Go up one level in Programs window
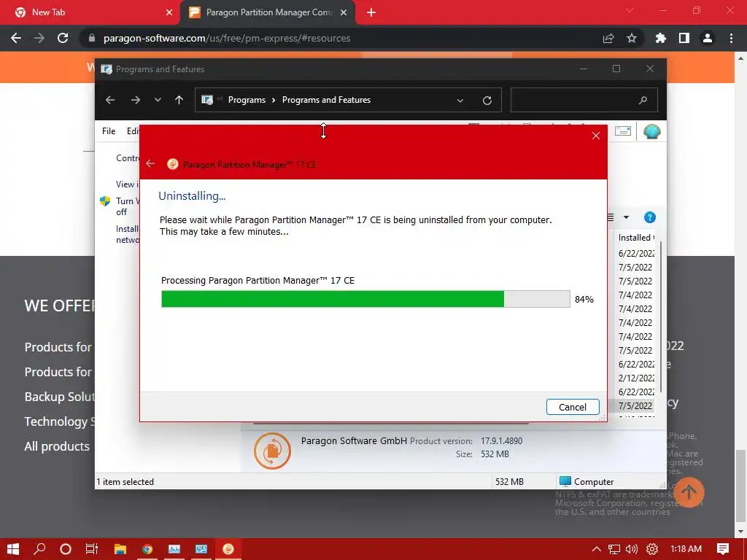Viewport: 747px width, 560px height. tap(179, 100)
